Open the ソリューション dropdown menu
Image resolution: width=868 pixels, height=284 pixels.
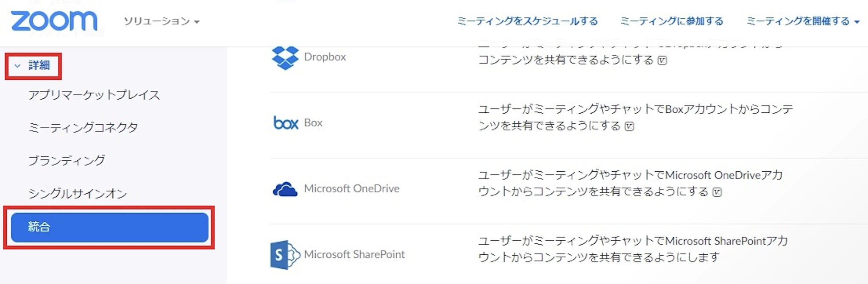[161, 21]
